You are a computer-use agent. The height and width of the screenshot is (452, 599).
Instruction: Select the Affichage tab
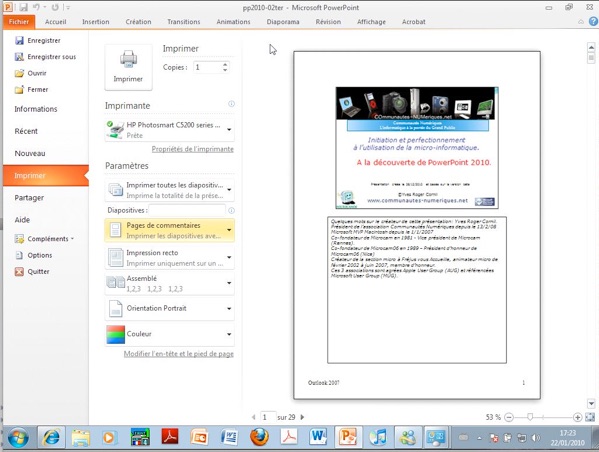click(371, 22)
